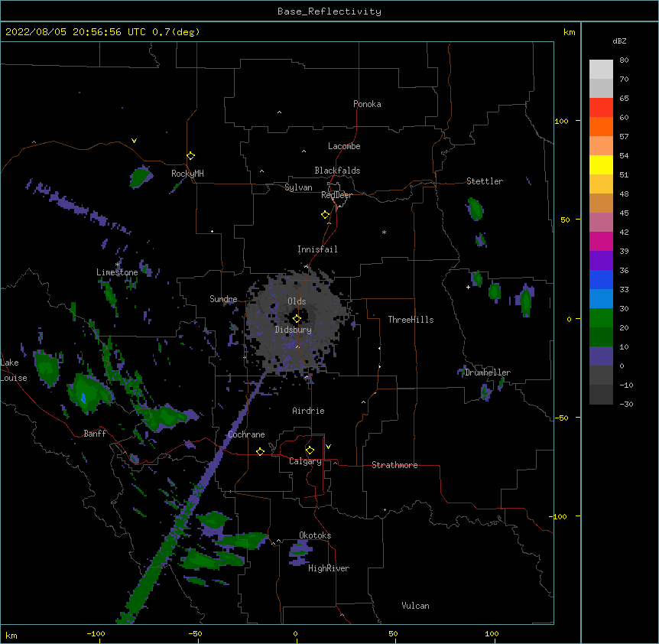The height and width of the screenshot is (644, 659).
Task: Click the 80 value on the dBZ scale
Action: click(624, 60)
